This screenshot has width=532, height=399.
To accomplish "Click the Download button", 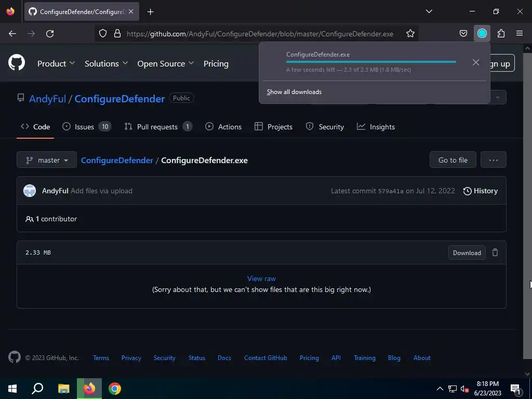I will click(x=467, y=252).
